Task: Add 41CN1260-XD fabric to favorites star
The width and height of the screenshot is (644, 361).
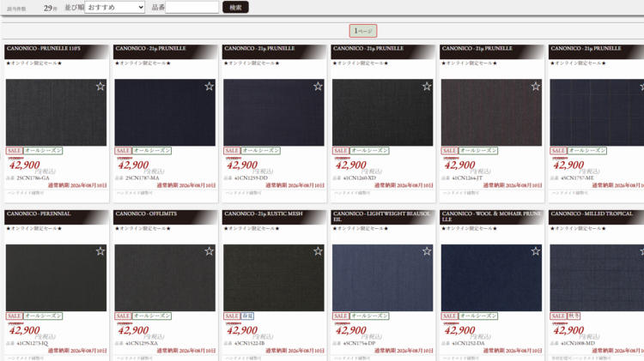Action: pos(427,86)
